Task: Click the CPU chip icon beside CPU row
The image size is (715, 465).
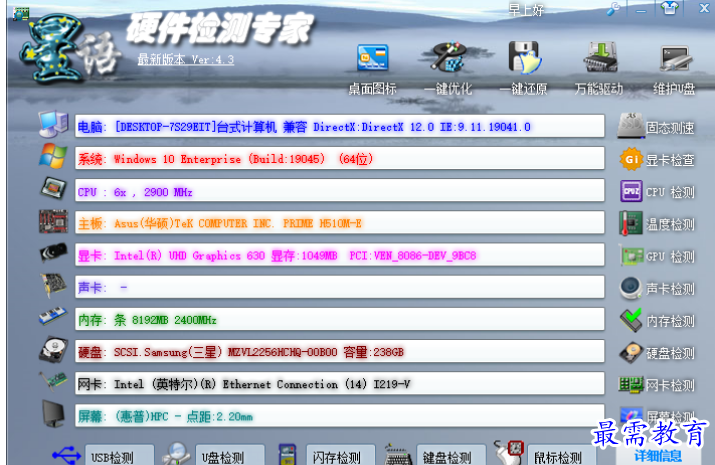Action: point(53,188)
